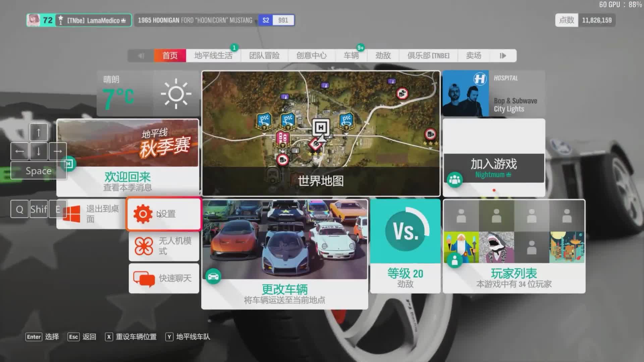Image resolution: width=644 pixels, height=362 pixels.
Task: Select the 无人机模式 drone mode icon
Action: pyautogui.click(x=144, y=246)
